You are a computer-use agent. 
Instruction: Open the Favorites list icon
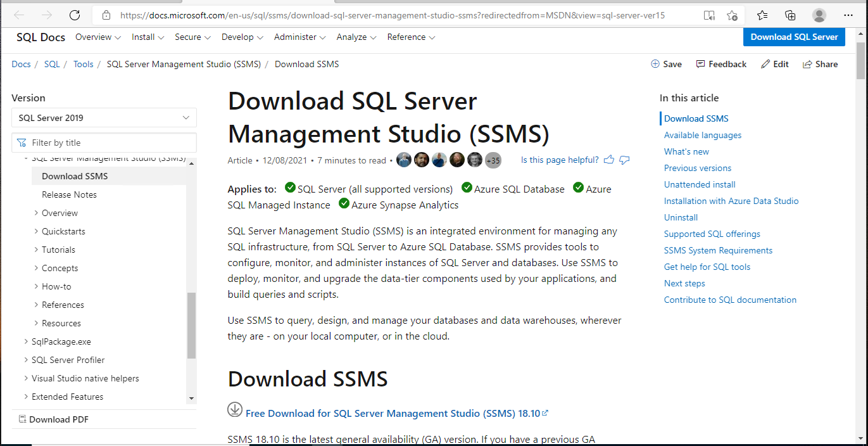coord(762,15)
